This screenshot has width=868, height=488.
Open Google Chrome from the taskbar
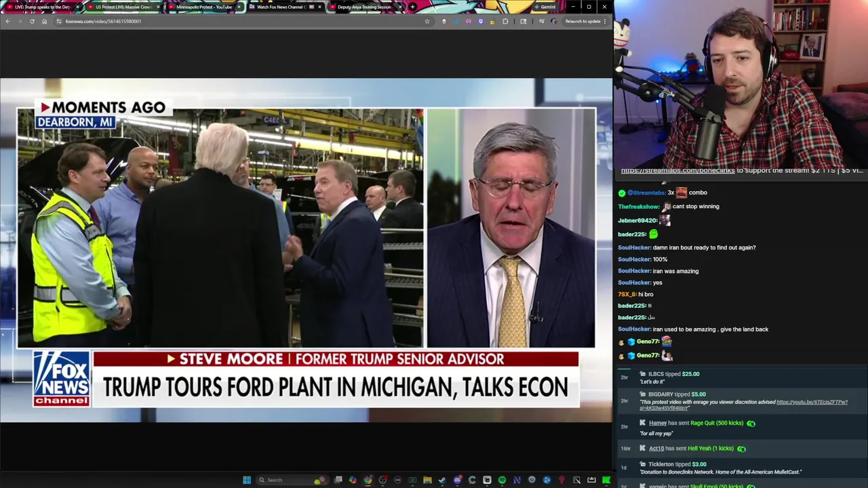click(x=368, y=480)
